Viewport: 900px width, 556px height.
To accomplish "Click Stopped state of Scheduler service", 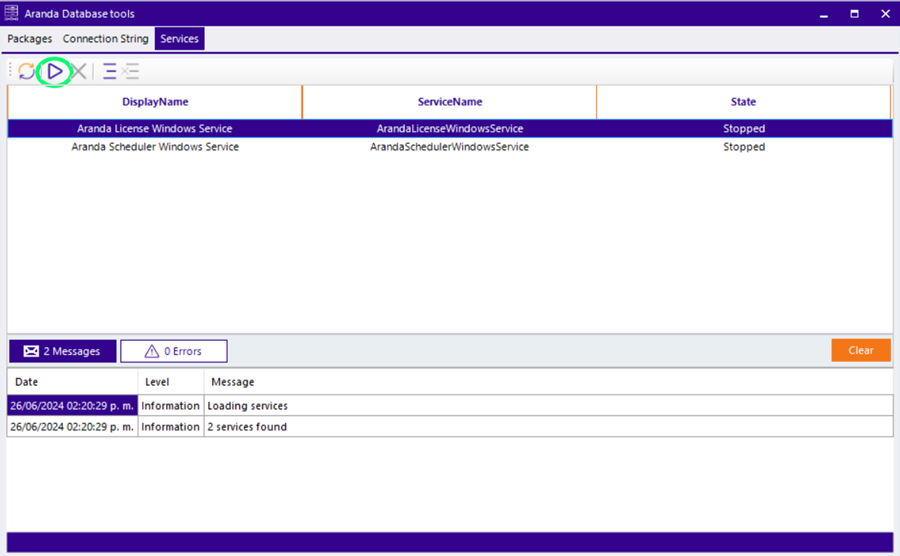I will click(744, 147).
